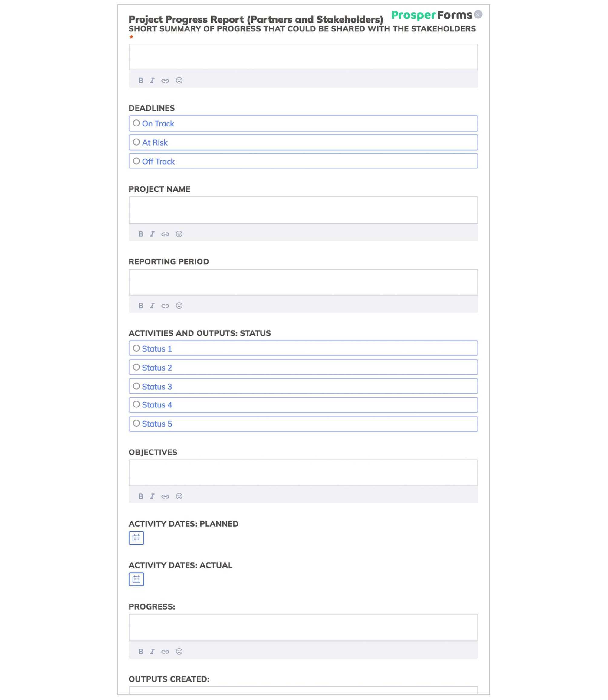Click the Italic icon in Summary field
This screenshot has width=608, height=700.
pos(153,80)
